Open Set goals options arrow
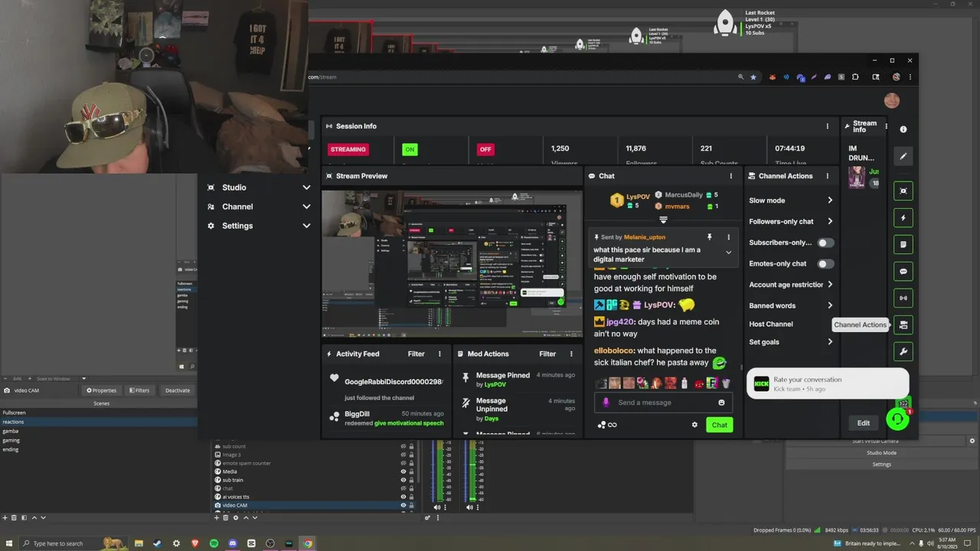The image size is (980, 551). click(x=830, y=342)
